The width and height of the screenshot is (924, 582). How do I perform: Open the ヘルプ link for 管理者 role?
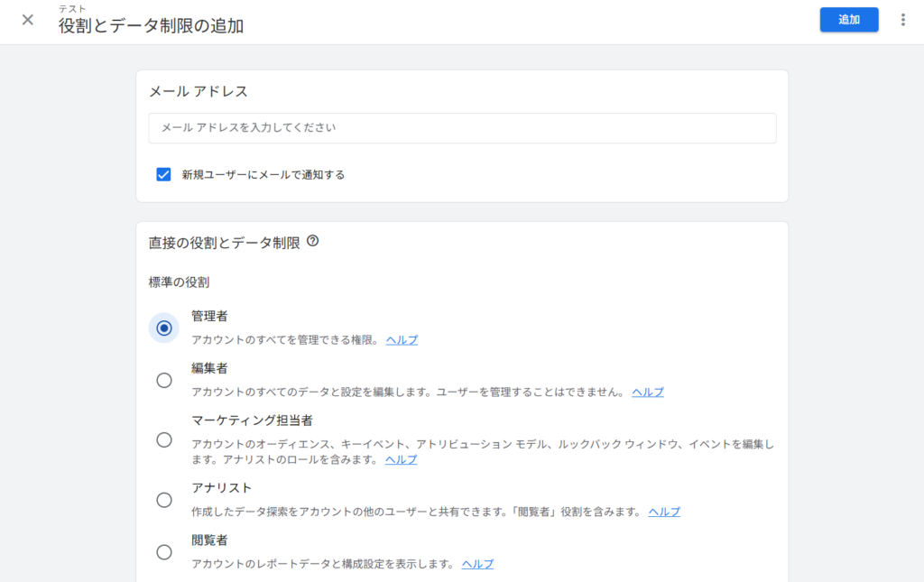(x=402, y=340)
